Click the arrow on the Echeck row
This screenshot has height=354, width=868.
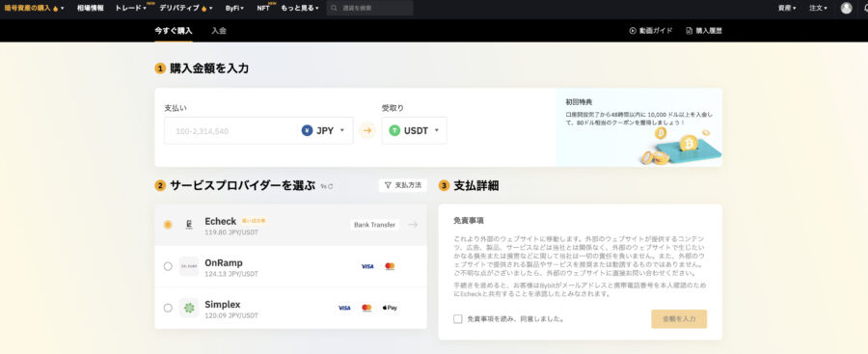(413, 225)
